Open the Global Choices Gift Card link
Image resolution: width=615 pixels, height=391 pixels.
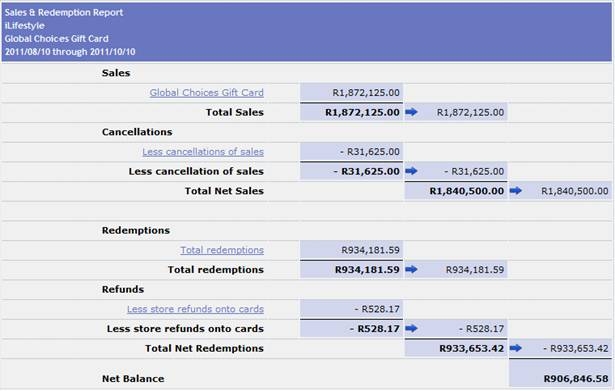(x=206, y=93)
